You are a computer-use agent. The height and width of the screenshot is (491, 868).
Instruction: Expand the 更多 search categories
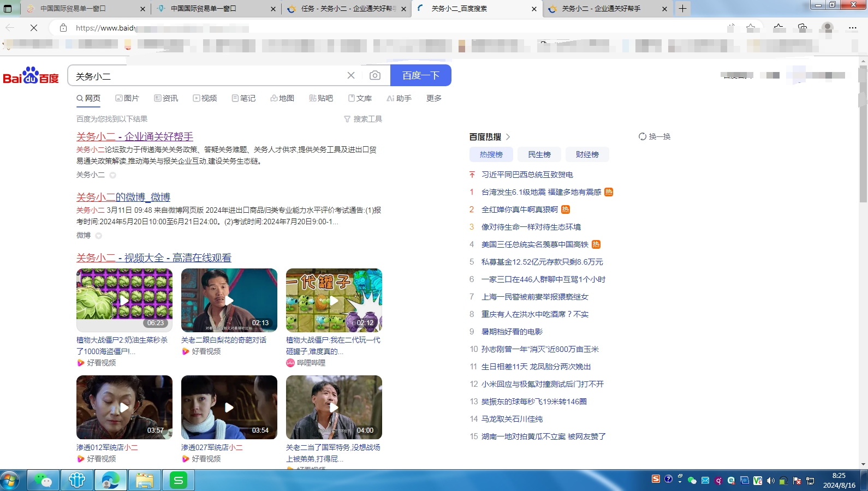(434, 98)
